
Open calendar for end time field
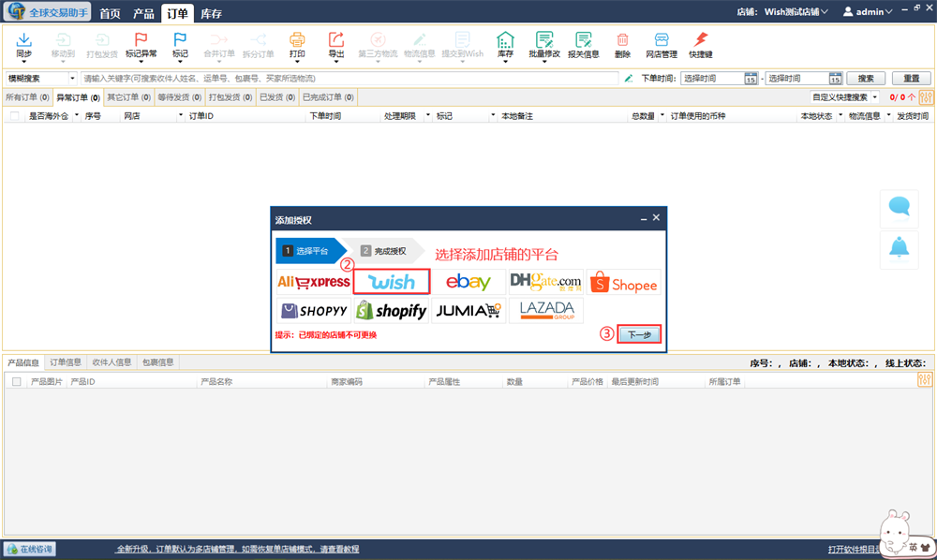tap(835, 79)
